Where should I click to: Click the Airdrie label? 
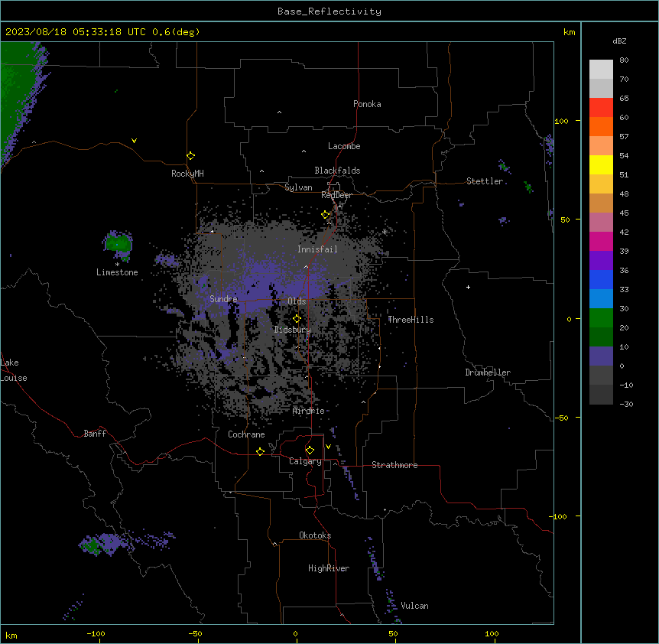tap(309, 411)
